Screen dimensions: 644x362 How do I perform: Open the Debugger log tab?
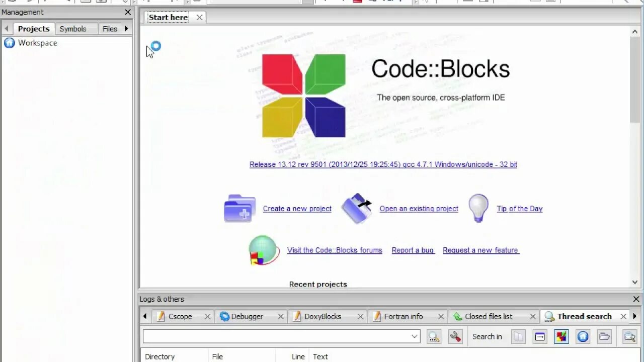tap(247, 316)
